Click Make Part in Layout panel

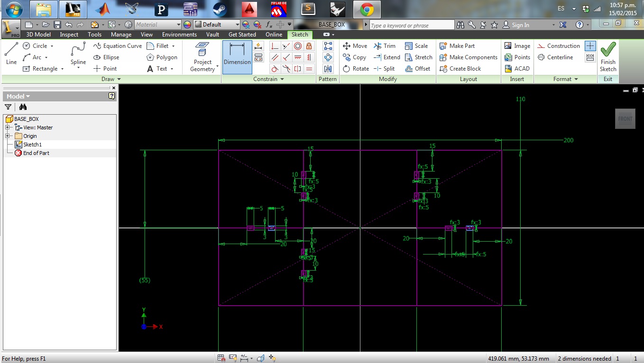[x=457, y=46]
